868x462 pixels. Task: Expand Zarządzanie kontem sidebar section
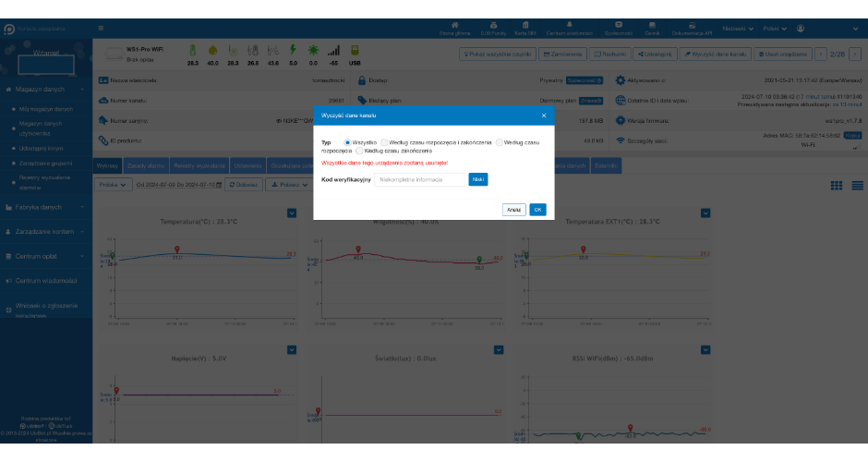(x=46, y=232)
